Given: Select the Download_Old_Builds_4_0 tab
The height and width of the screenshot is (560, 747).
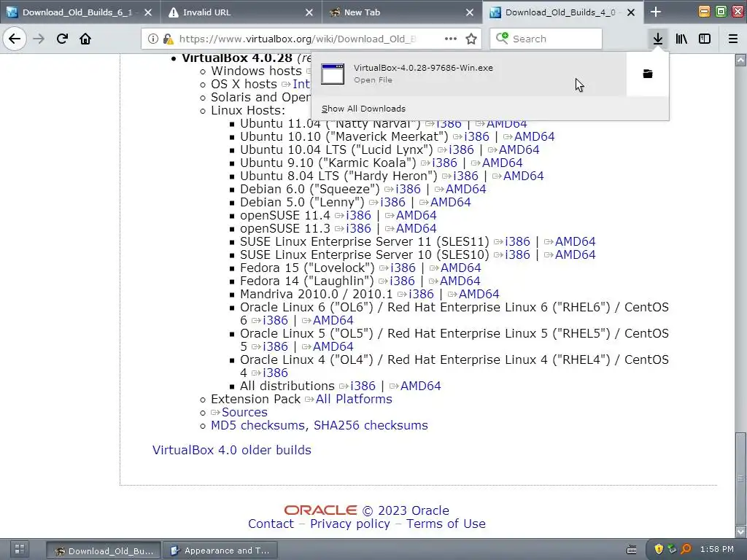Looking at the screenshot, I should pos(563,12).
